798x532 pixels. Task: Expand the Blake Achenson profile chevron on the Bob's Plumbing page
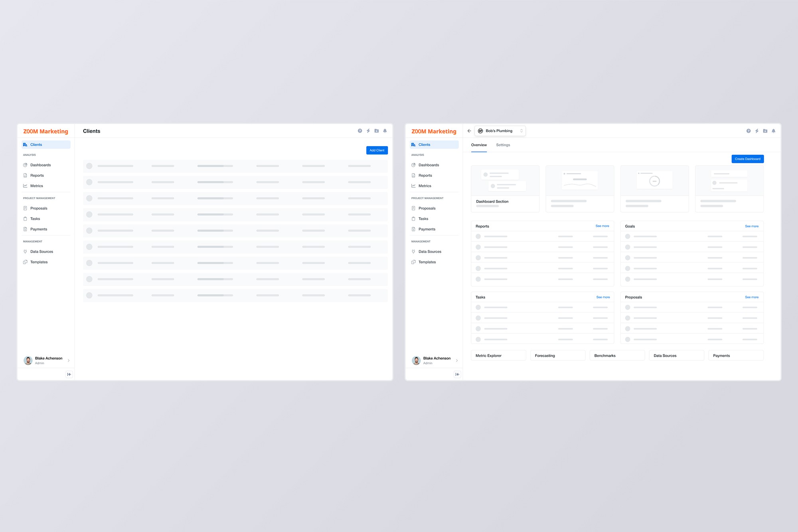(x=457, y=360)
